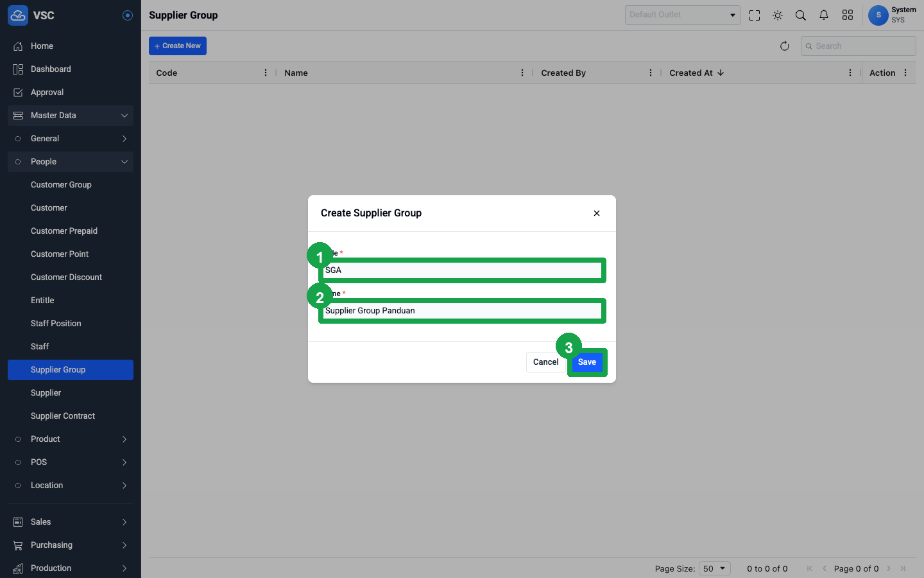Collapse the Master Data section
Screen dimensions: 924x578
71,116
